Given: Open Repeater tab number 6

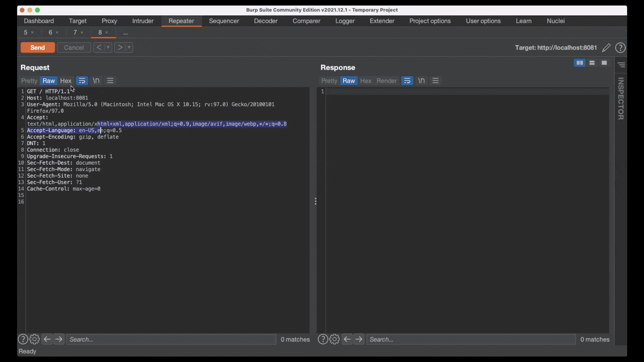Looking at the screenshot, I should pos(50,33).
